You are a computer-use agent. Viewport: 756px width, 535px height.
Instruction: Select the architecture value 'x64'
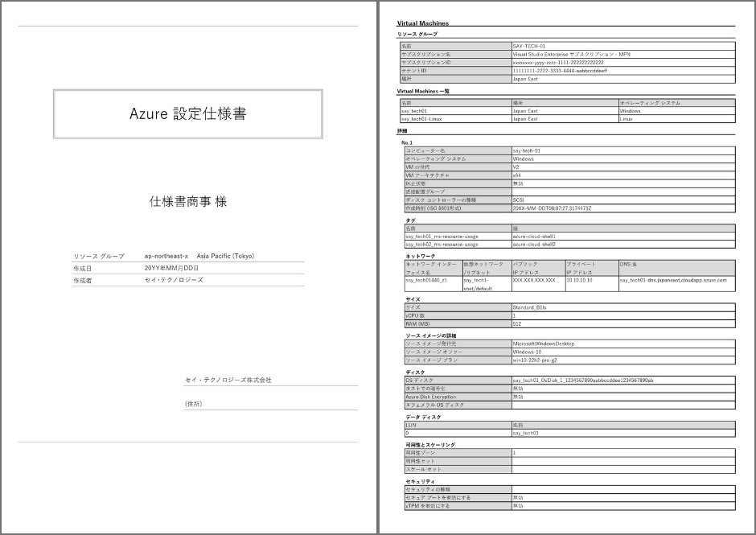pos(517,175)
